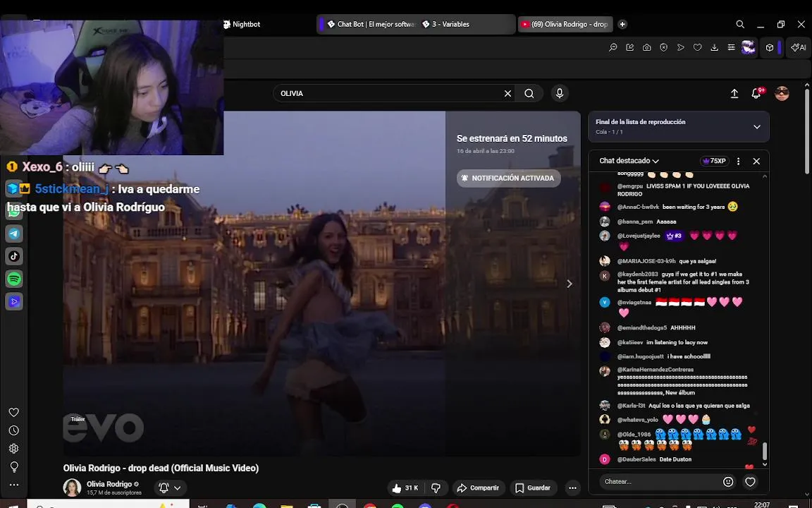The image size is (812, 508).
Task: Click the Se estrenará en 52 minutos text
Action: tap(512, 138)
